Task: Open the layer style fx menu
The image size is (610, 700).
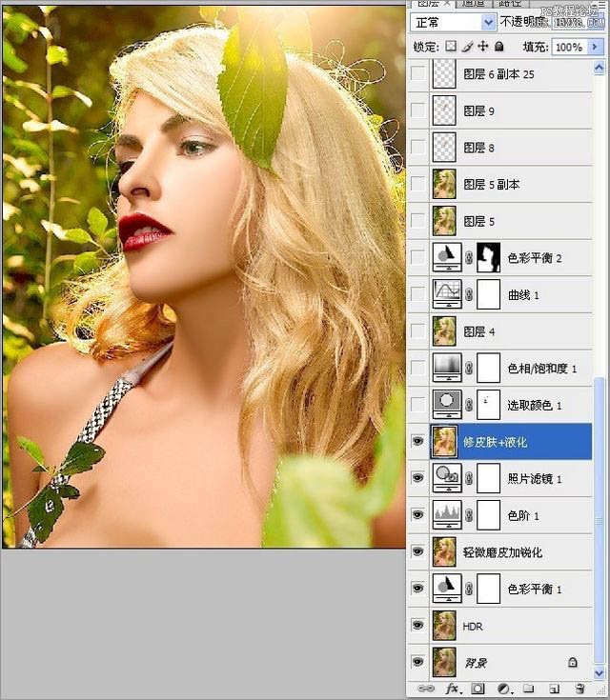Action: [453, 689]
